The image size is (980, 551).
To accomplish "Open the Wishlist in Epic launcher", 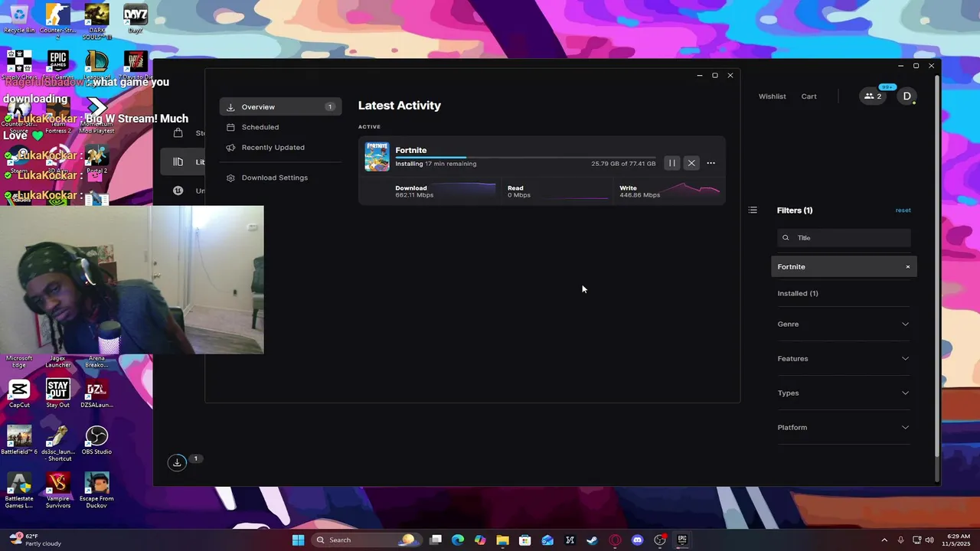I will click(x=772, y=96).
